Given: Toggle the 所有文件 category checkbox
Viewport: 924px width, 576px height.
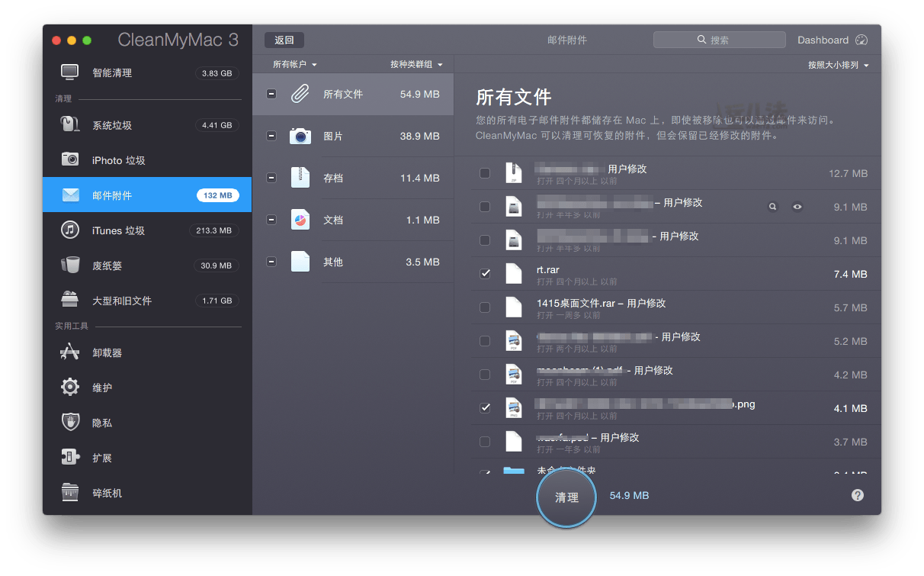Looking at the screenshot, I should pyautogui.click(x=271, y=94).
